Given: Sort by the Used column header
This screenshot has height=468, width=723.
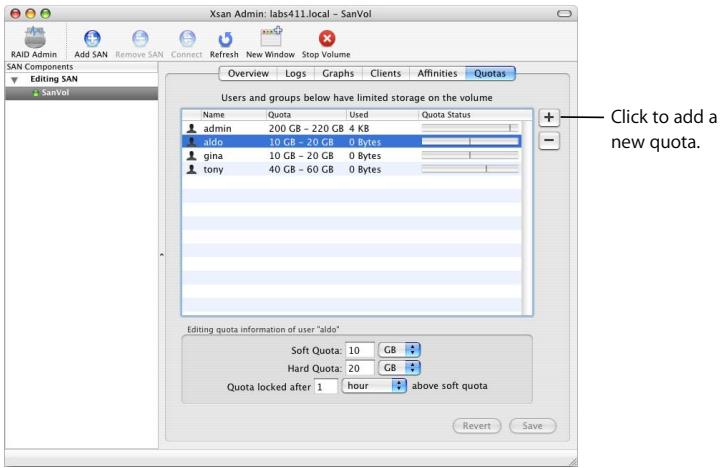Looking at the screenshot, I should 383,115.
